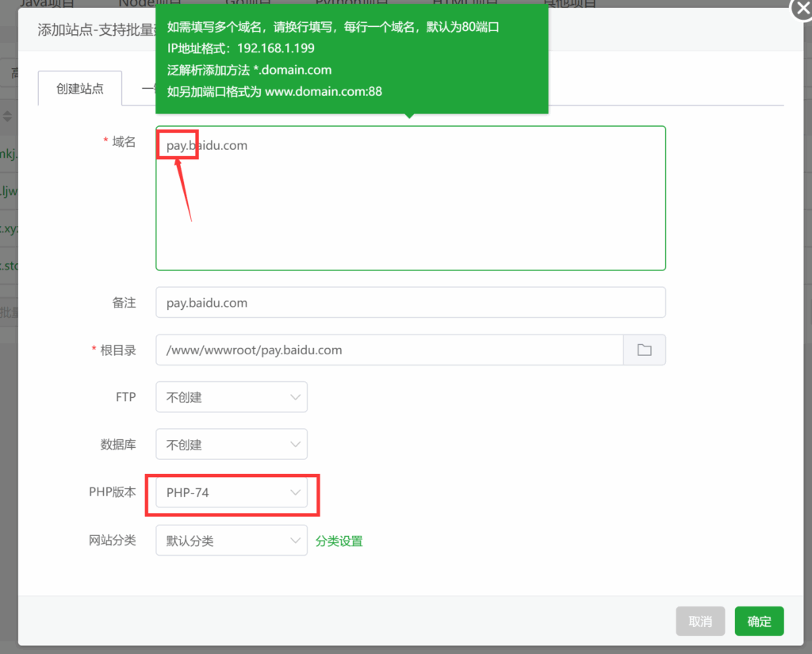Select the Python项目 tab
The width and height of the screenshot is (812, 654).
click(351, 3)
